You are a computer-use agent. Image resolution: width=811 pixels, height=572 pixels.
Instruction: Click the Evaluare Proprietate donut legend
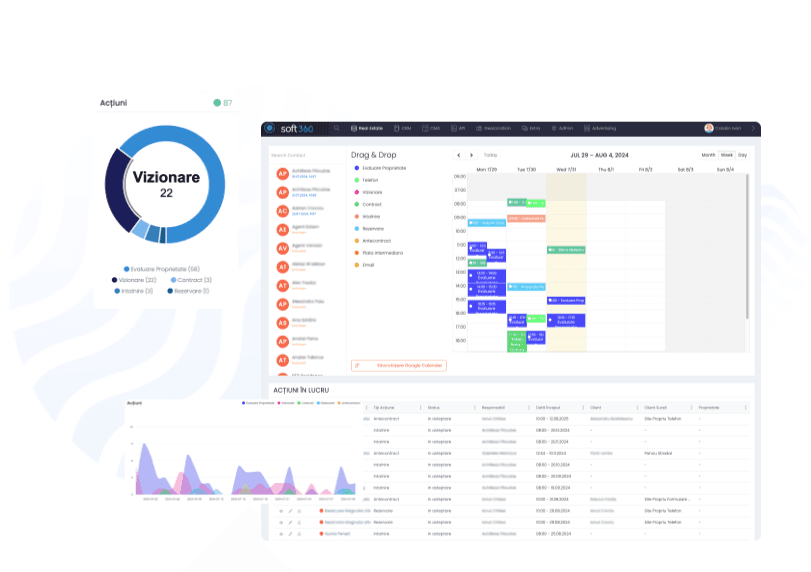click(161, 269)
